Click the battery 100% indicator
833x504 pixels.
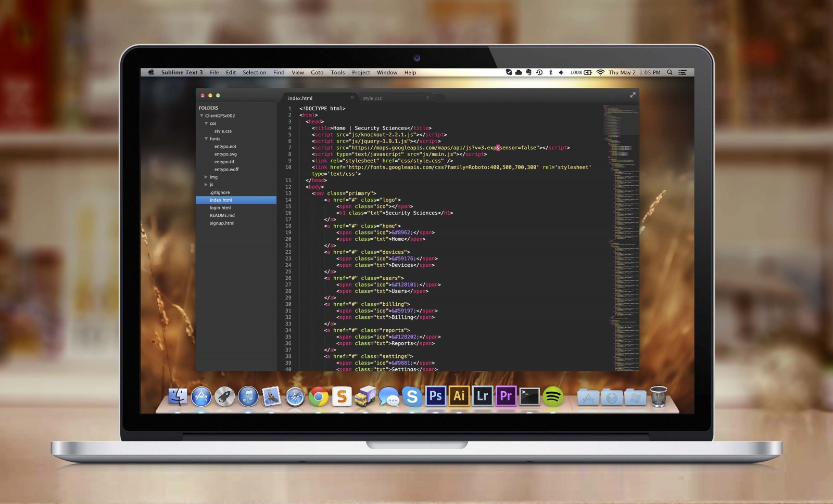580,72
